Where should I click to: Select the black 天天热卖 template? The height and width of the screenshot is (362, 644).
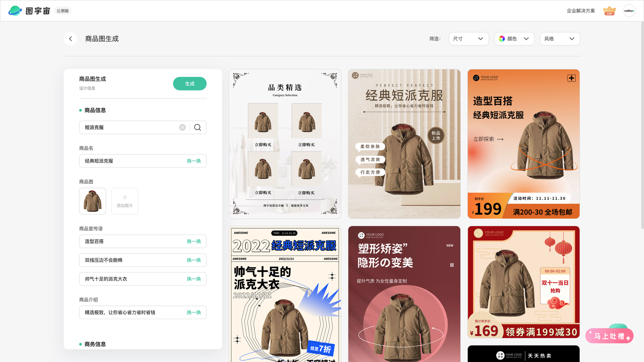click(523, 354)
